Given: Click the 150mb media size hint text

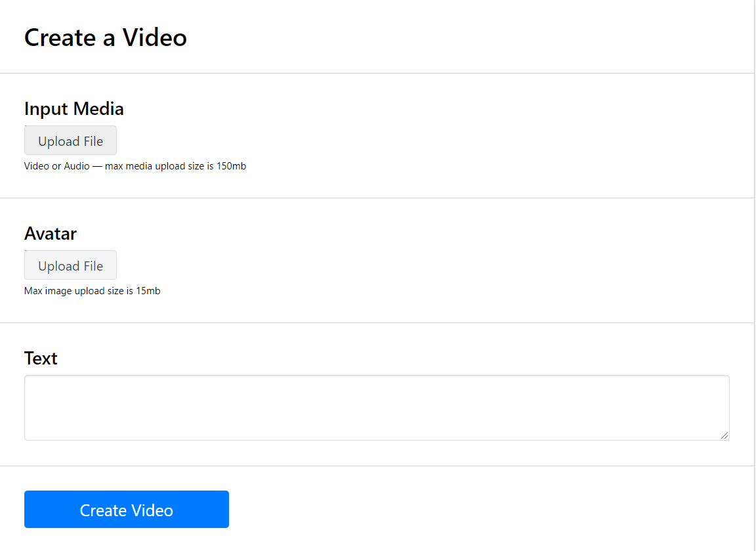Looking at the screenshot, I should 135,166.
